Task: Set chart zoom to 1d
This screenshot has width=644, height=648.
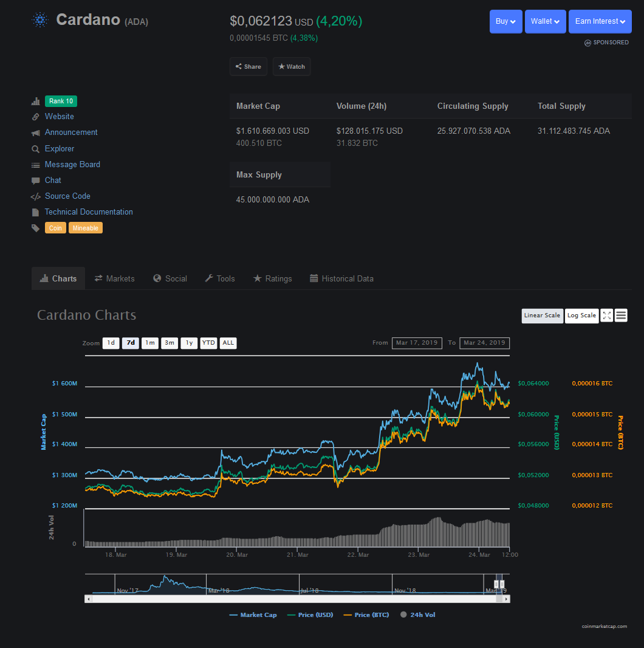Action: pyautogui.click(x=111, y=343)
